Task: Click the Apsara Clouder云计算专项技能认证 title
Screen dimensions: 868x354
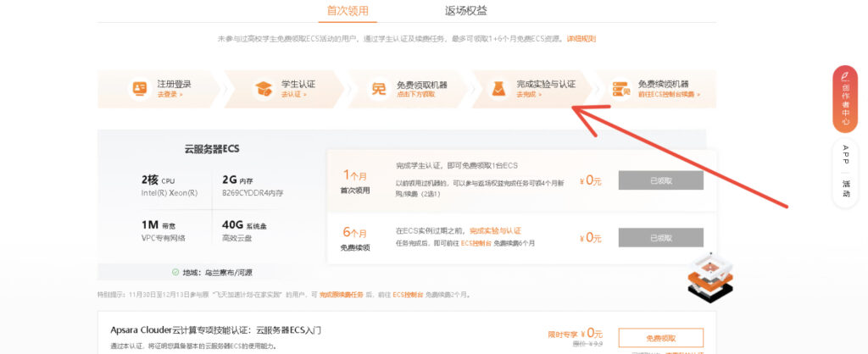Action: click(x=216, y=331)
